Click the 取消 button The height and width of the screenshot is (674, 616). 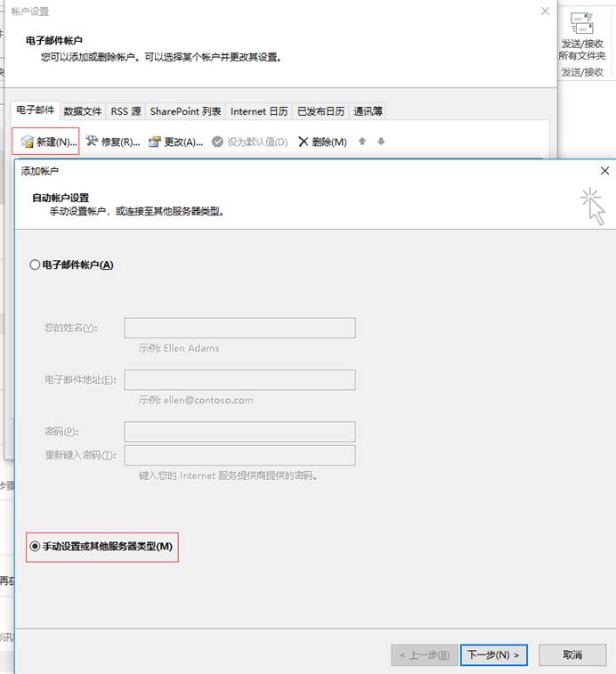pos(572,654)
